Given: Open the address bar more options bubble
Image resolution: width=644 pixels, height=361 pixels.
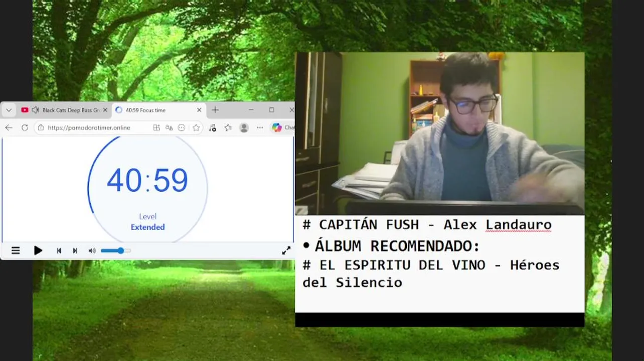Looking at the screenshot, I should tap(182, 128).
